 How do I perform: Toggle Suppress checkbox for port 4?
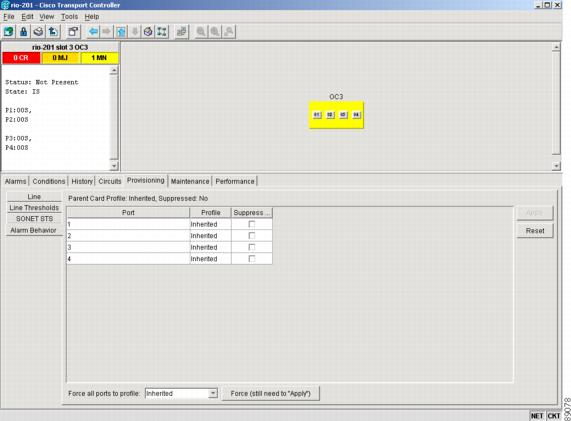252,259
